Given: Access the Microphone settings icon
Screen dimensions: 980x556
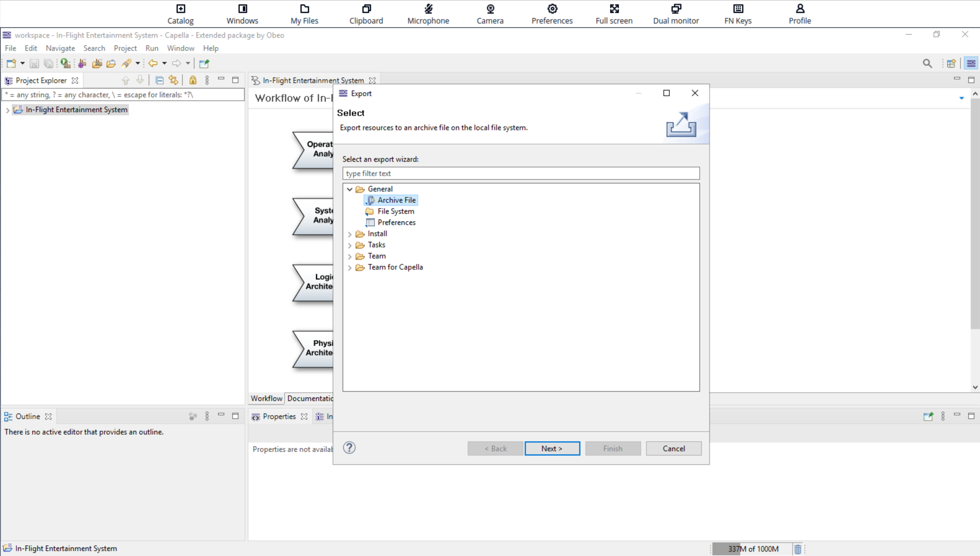Looking at the screenshot, I should [x=428, y=9].
